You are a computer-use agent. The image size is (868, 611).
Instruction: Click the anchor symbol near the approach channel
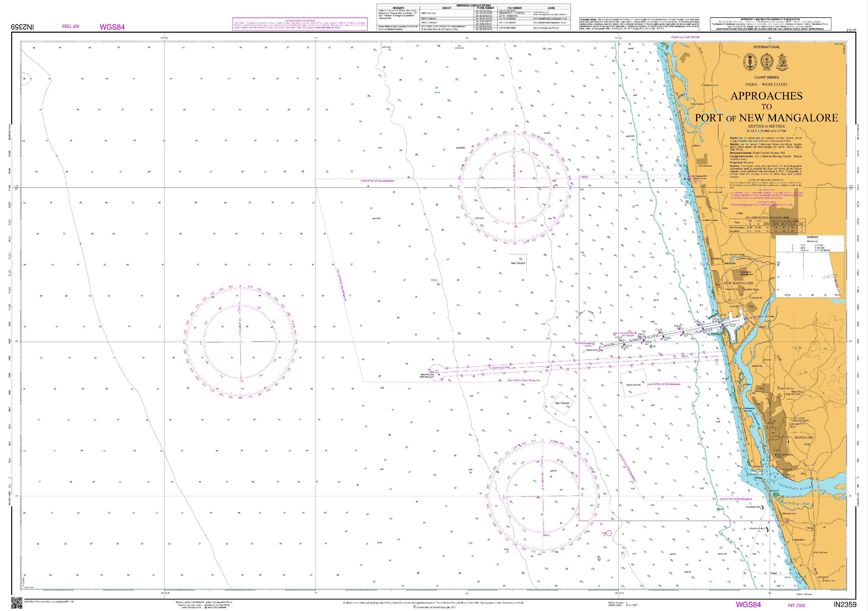tap(601, 312)
